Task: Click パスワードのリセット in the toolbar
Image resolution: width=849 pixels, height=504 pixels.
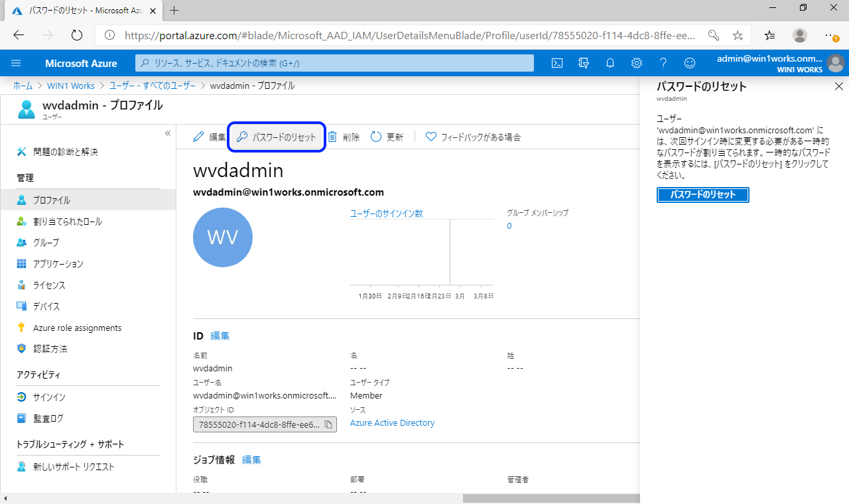Action: coord(277,137)
